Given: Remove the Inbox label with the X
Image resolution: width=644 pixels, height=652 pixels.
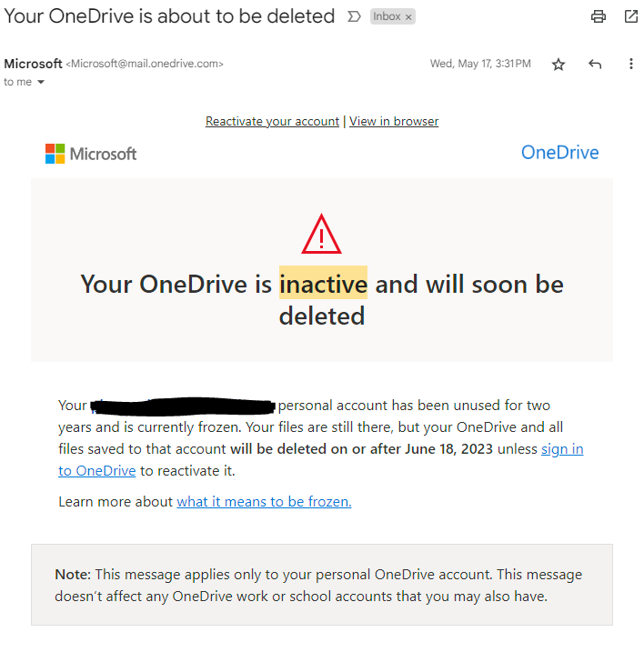Looking at the screenshot, I should [408, 17].
